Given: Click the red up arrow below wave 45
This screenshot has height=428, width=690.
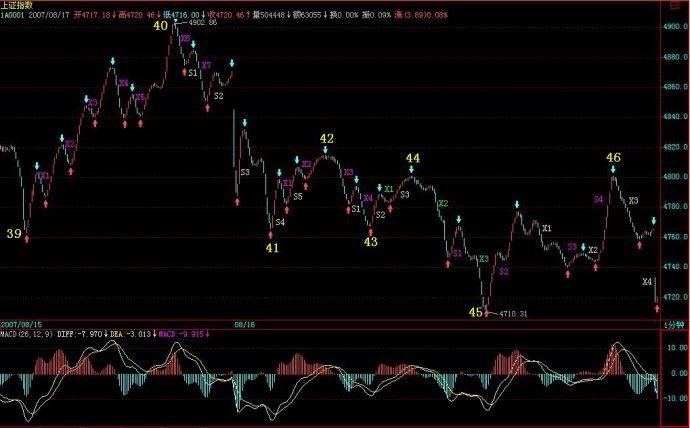Looking at the screenshot, I should [x=487, y=314].
